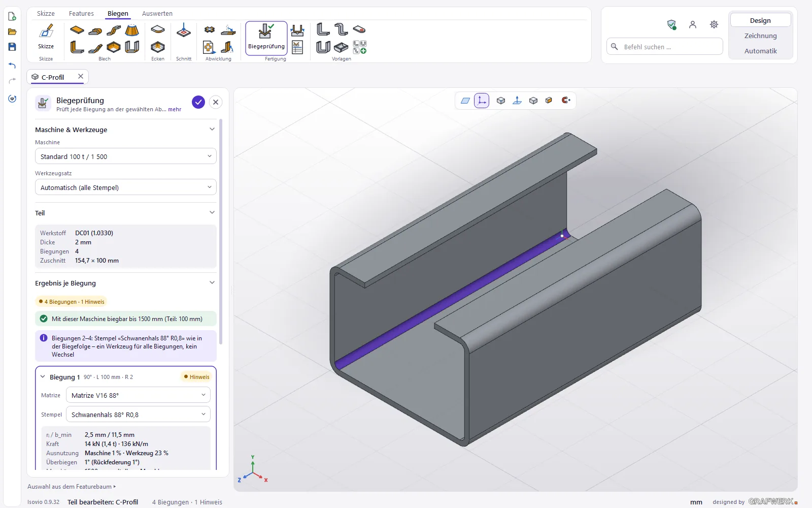Screen dimensions: 812x508
Task: Open the Maschine dropdown Standard 100 t
Action: click(126, 156)
